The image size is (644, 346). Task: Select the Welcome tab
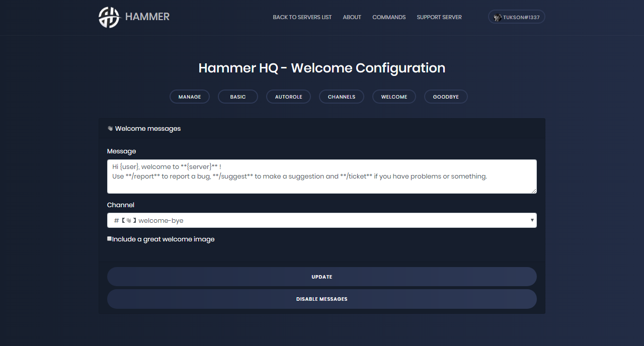pos(394,97)
